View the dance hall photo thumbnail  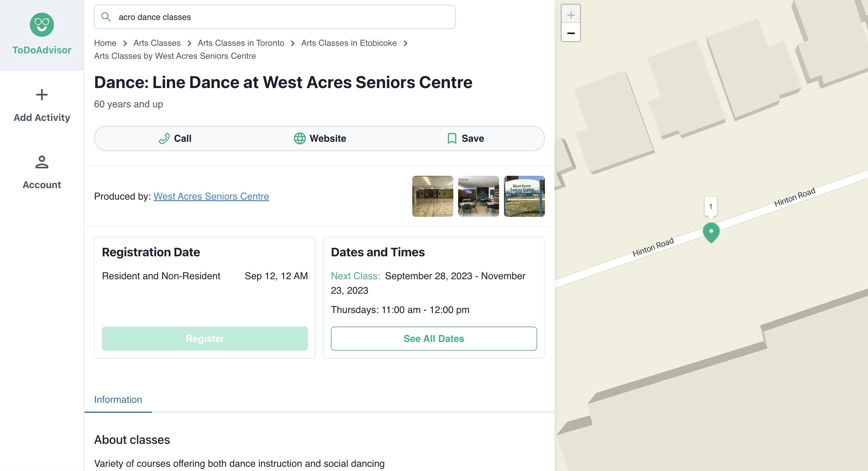point(433,196)
